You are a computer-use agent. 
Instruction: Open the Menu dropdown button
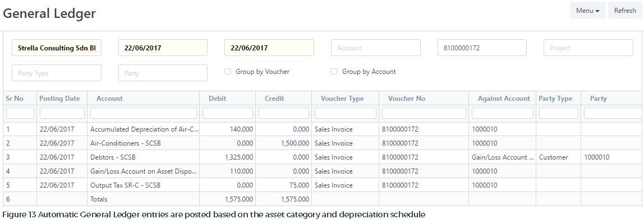coord(588,11)
